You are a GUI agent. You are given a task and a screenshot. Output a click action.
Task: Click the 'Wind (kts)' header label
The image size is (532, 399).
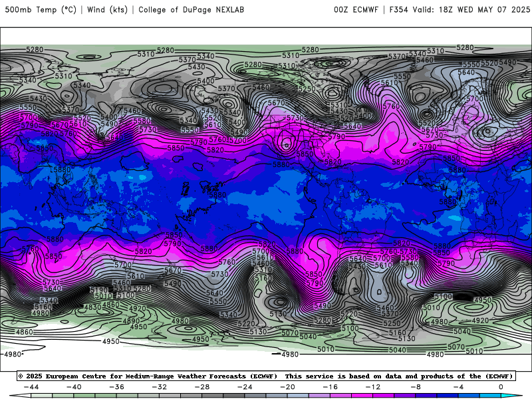(107, 9)
